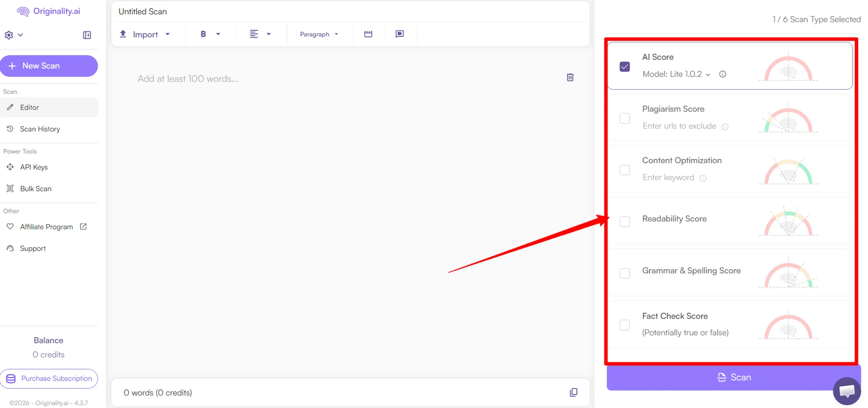Click the Enter keyword field
This screenshot has height=408, width=868.
coord(668,178)
